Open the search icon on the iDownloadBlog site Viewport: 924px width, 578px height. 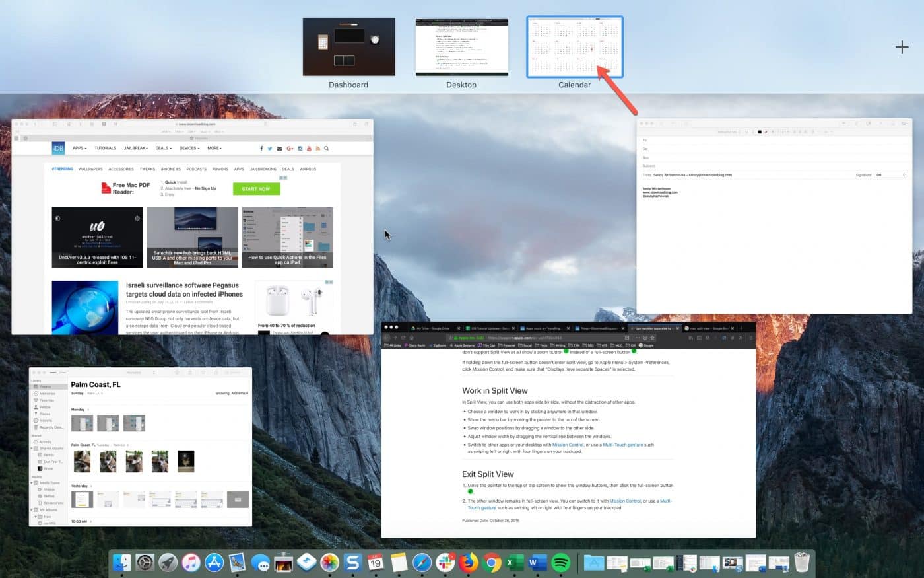pyautogui.click(x=326, y=148)
